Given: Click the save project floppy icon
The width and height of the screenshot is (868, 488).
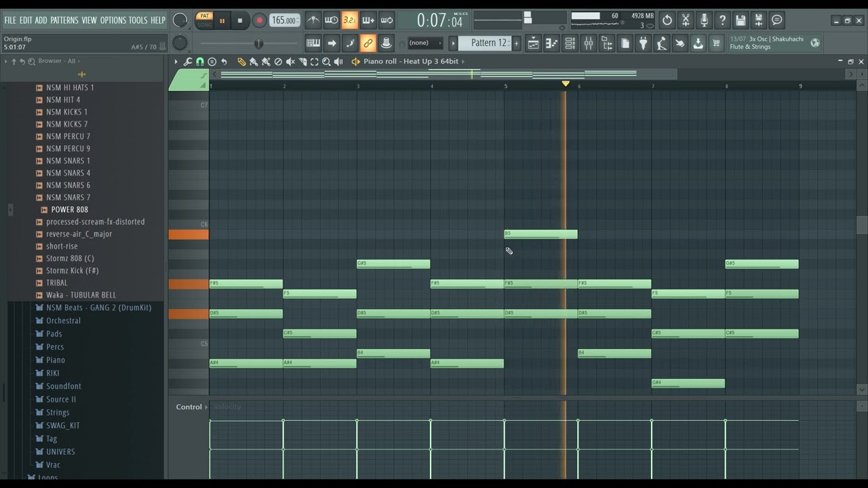Looking at the screenshot, I should pyautogui.click(x=741, y=20).
